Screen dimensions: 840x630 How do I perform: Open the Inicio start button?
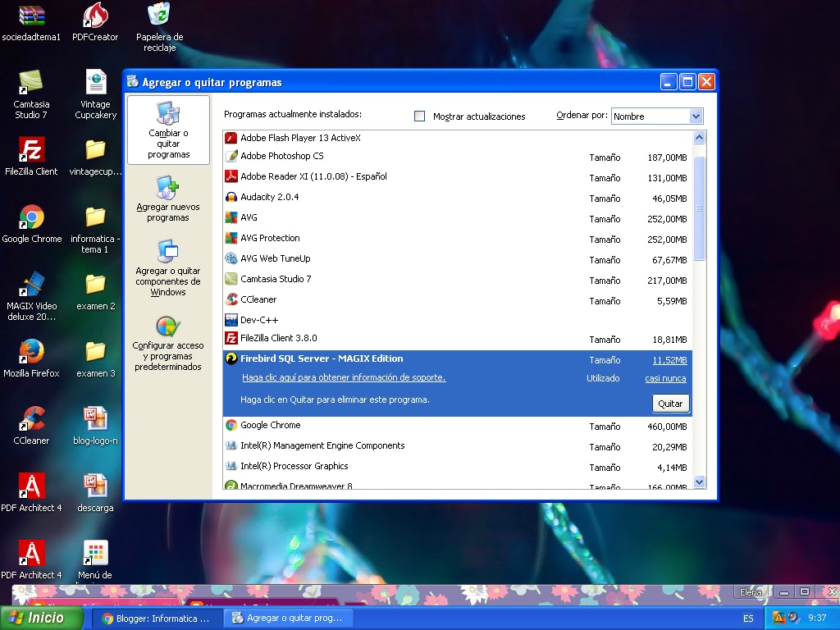pos(41,619)
